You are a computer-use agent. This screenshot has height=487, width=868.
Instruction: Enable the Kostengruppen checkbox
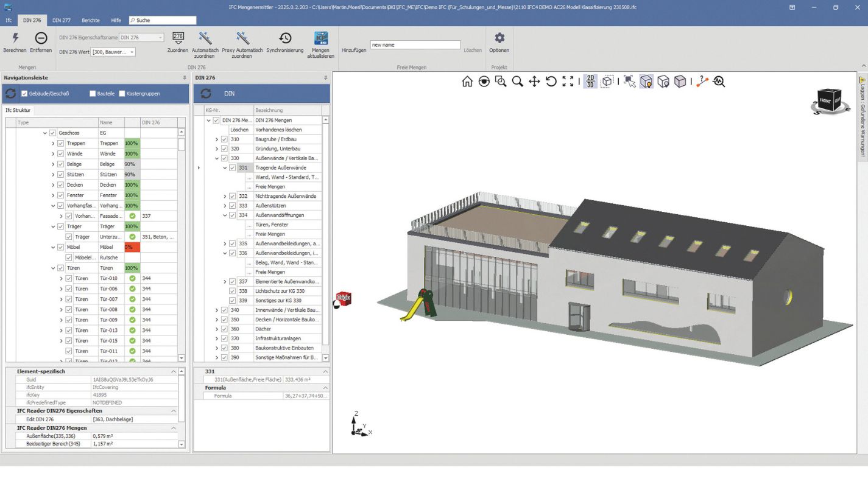point(122,94)
